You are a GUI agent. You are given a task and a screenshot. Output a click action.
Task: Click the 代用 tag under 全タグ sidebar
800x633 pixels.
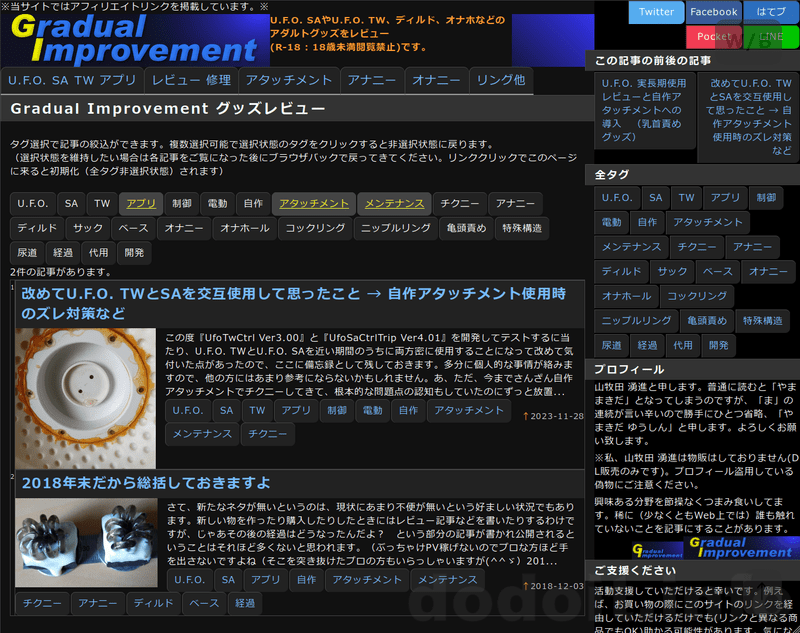683,345
